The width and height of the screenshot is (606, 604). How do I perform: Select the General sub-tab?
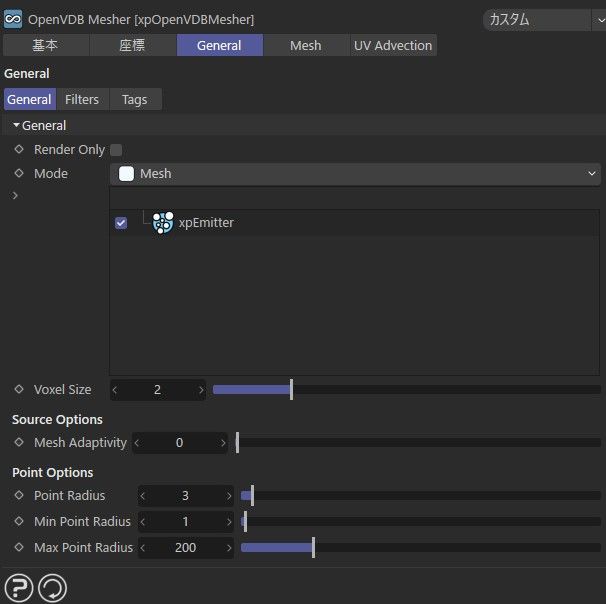tap(30, 99)
